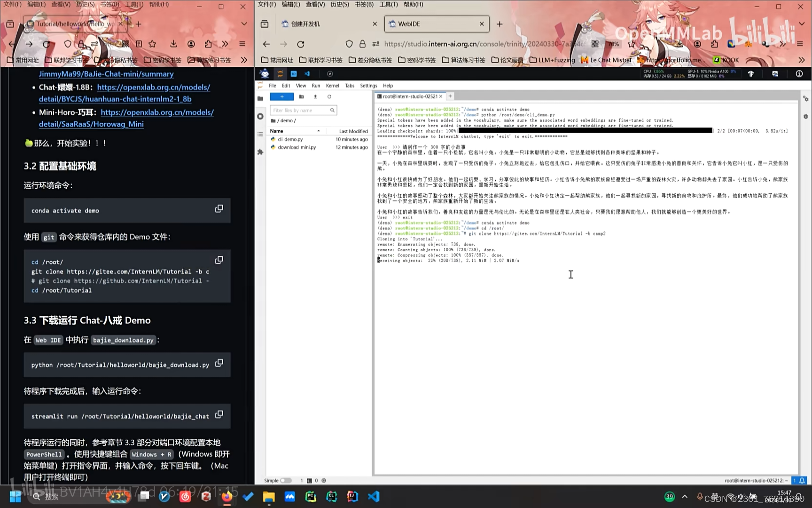Copy the streamlit run command
The height and width of the screenshot is (508, 812).
[x=219, y=414]
